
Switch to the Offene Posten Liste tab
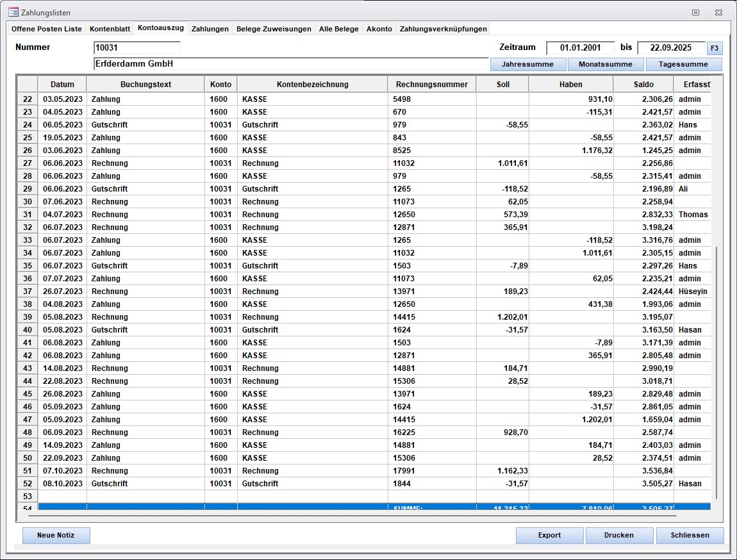pos(47,29)
